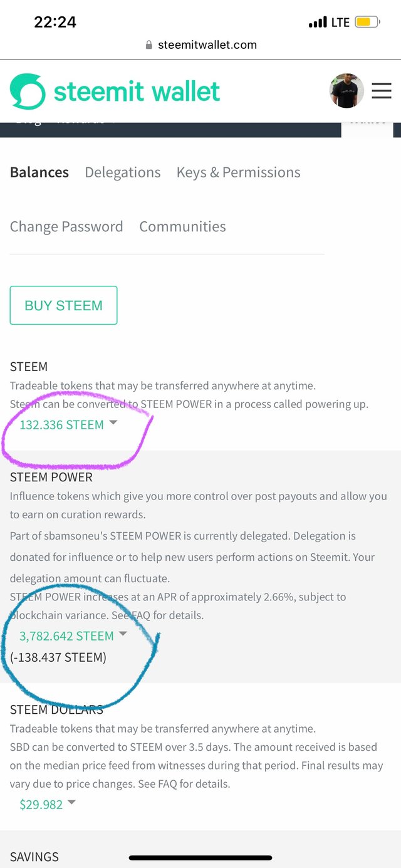Open the Communities tab
Image resolution: width=401 pixels, height=868 pixels.
(182, 226)
